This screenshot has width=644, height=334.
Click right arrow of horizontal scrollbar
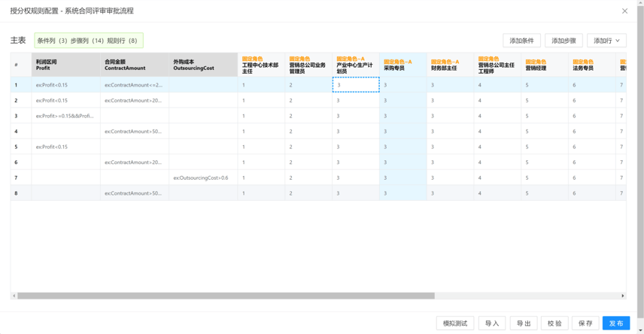coord(623,296)
